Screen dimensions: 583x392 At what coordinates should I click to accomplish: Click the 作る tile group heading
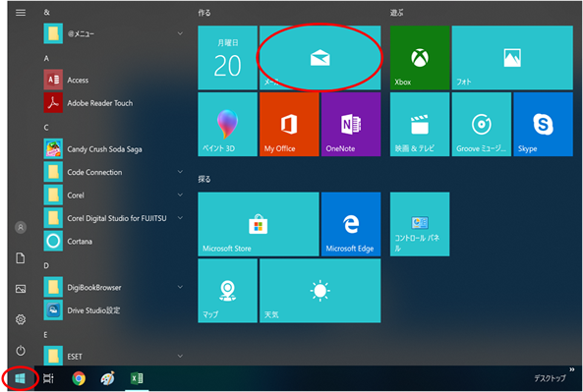[204, 13]
